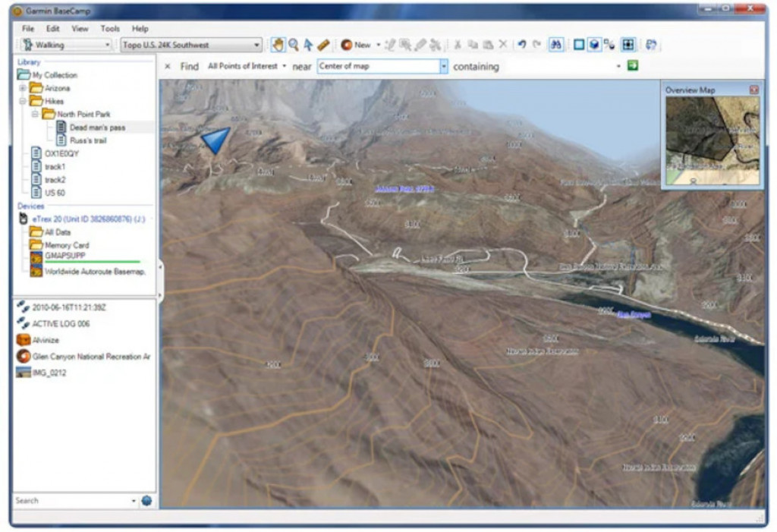
Task: Expand the Arizona folder
Action: (x=22, y=88)
